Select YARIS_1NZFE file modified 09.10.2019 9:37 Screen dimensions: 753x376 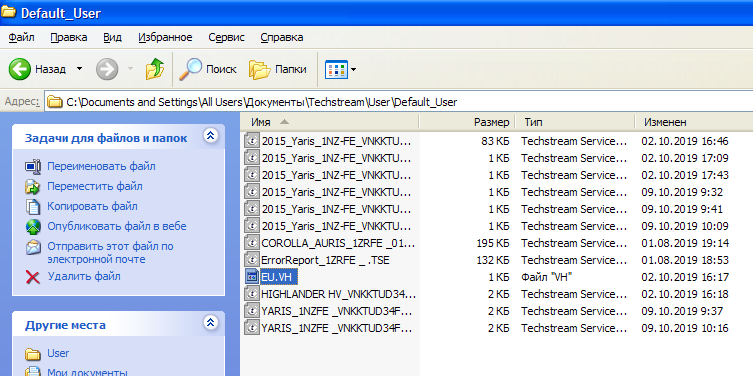337,311
